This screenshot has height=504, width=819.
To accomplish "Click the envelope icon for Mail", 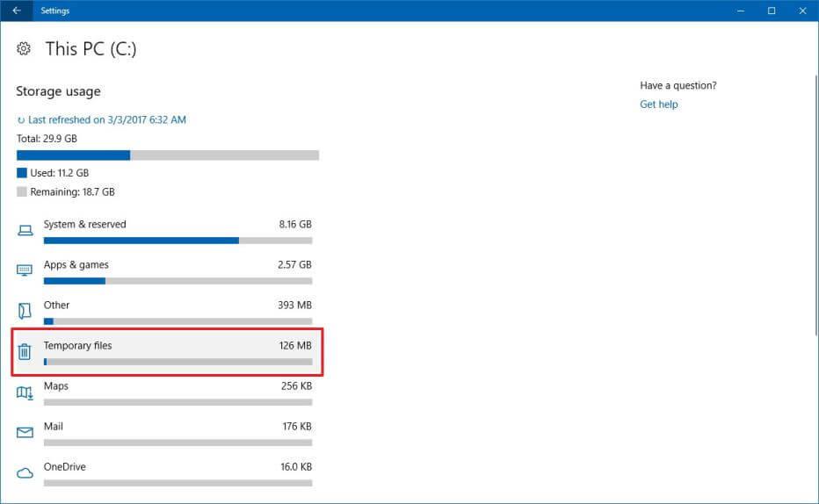I will coord(25,433).
